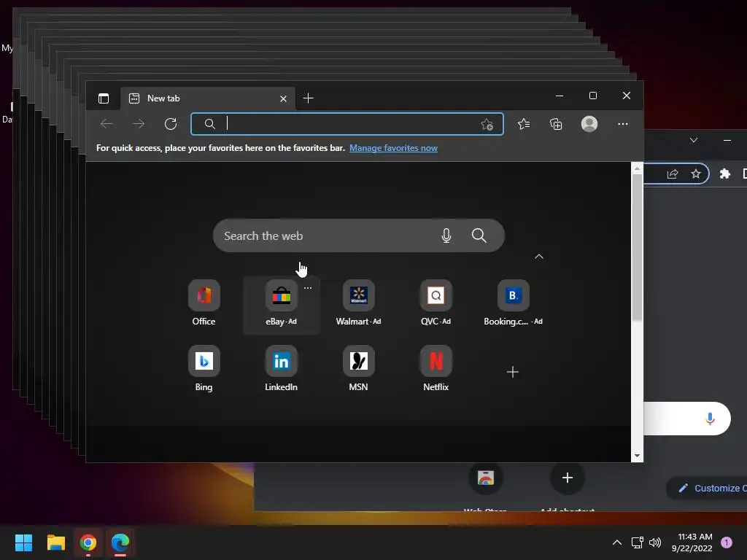Open File Explorer from taskbar

(55, 542)
